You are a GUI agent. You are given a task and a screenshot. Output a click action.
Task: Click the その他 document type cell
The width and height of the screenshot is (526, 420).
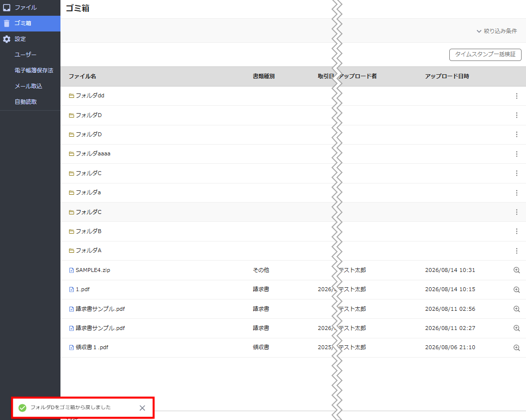click(x=261, y=270)
